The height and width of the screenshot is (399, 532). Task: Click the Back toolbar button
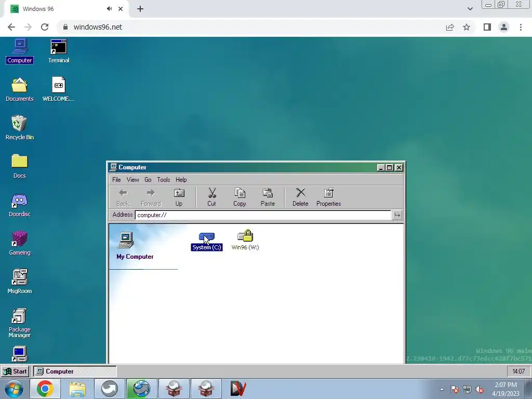(123, 197)
